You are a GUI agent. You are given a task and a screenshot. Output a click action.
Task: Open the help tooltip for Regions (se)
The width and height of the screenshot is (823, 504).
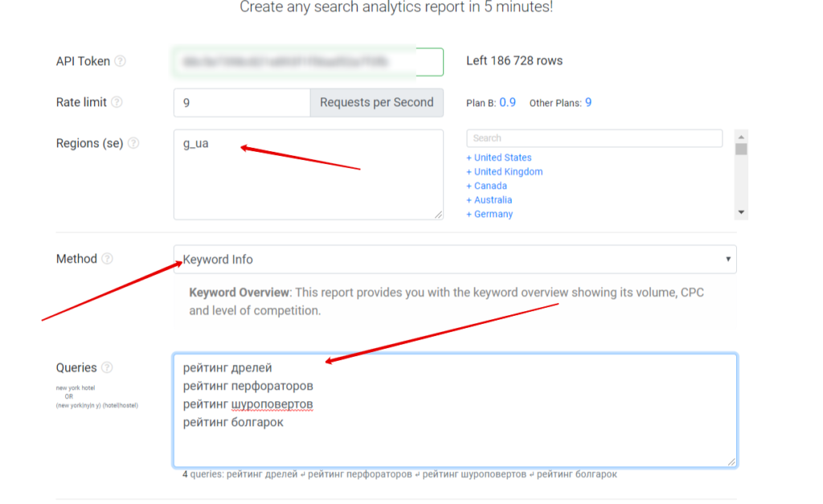tap(133, 143)
